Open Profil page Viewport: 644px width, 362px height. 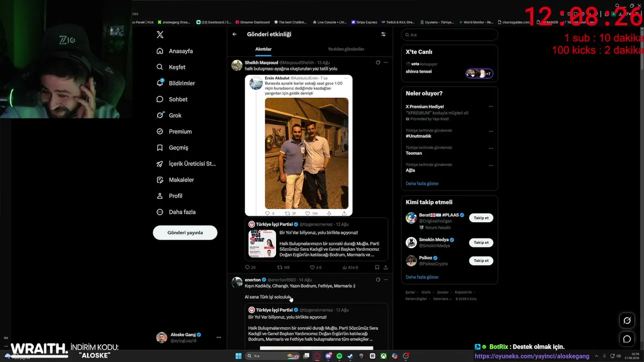pyautogui.click(x=170, y=196)
